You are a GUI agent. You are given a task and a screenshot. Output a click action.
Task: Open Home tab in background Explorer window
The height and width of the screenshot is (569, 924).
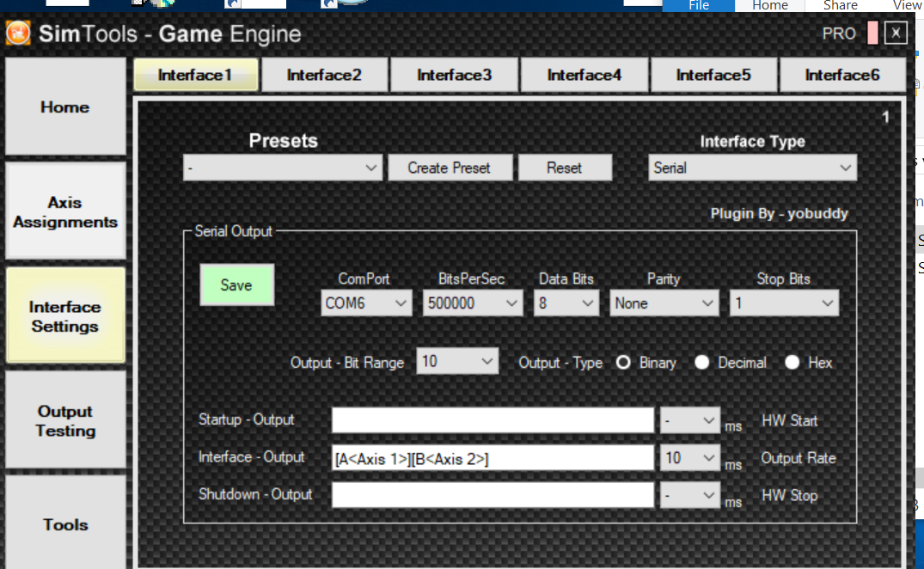pos(769,5)
